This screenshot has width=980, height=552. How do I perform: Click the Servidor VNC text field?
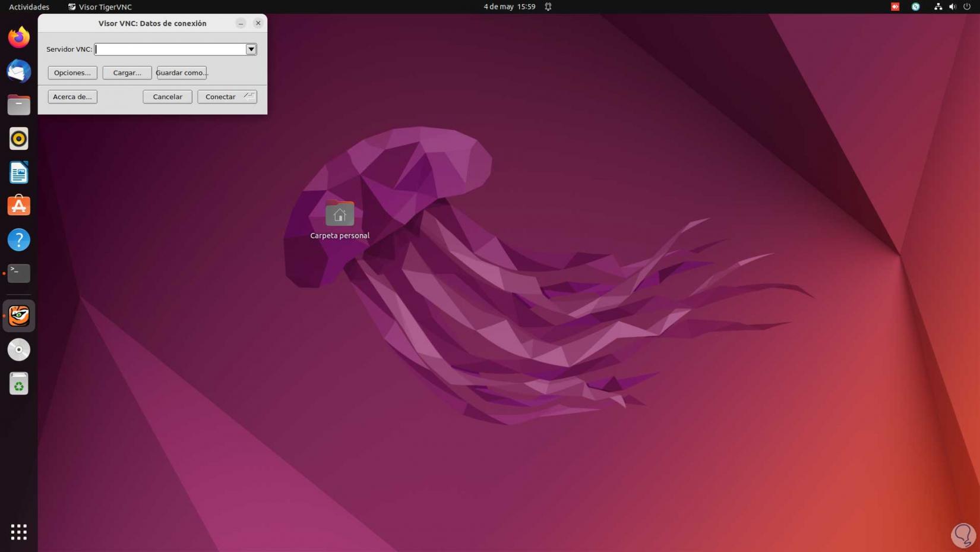click(x=170, y=49)
